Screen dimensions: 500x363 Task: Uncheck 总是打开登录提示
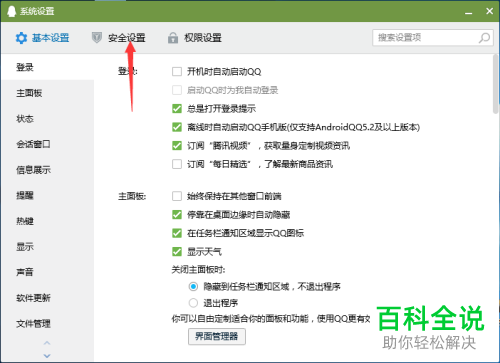coord(177,109)
